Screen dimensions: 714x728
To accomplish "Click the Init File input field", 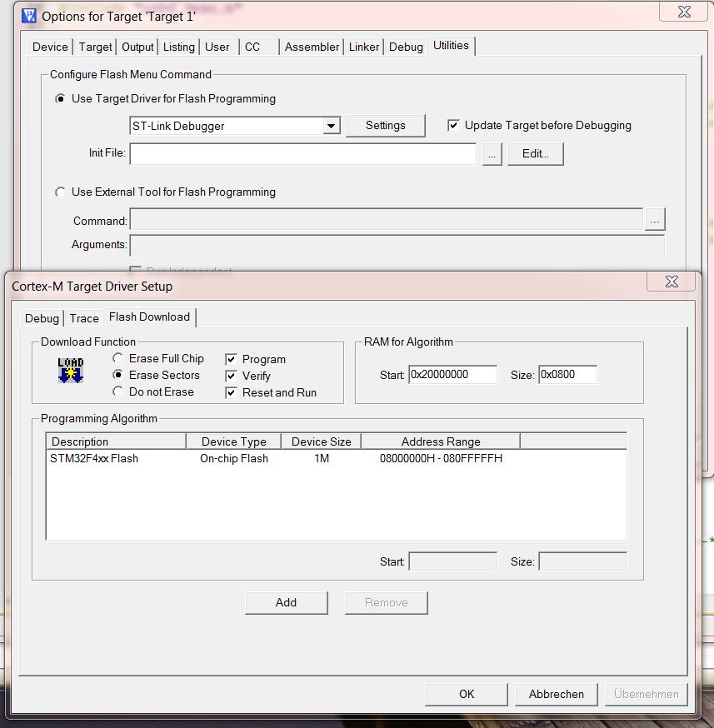I will pyautogui.click(x=303, y=153).
